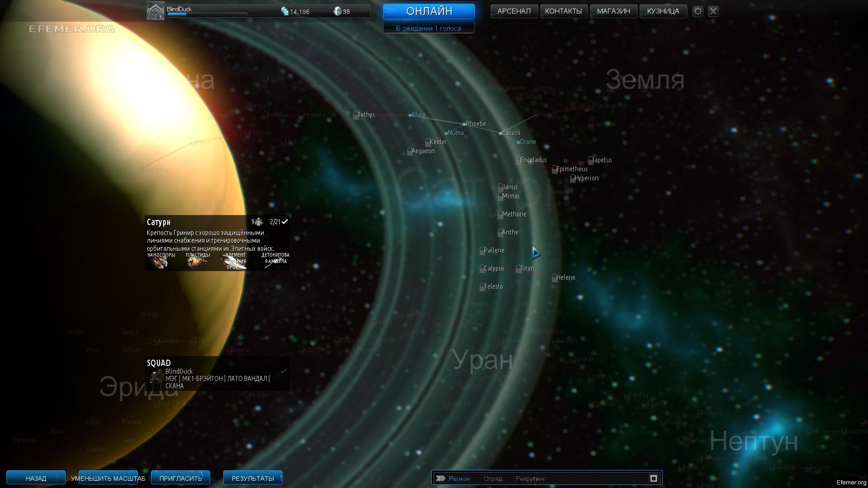868x488 pixels.
Task: Open the КОНТАКТЫ menu
Action: point(563,11)
